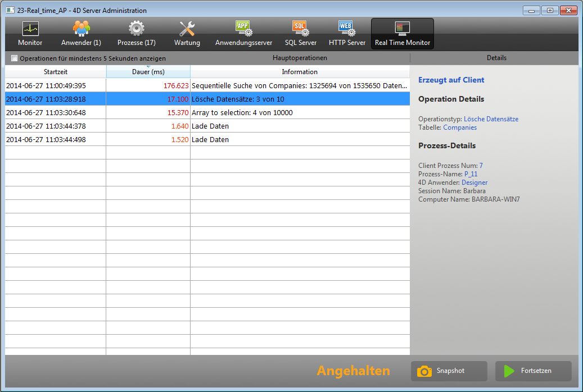Open the Anwendungsserver page icon
Image resolution: width=583 pixels, height=392 pixels.
pyautogui.click(x=243, y=29)
